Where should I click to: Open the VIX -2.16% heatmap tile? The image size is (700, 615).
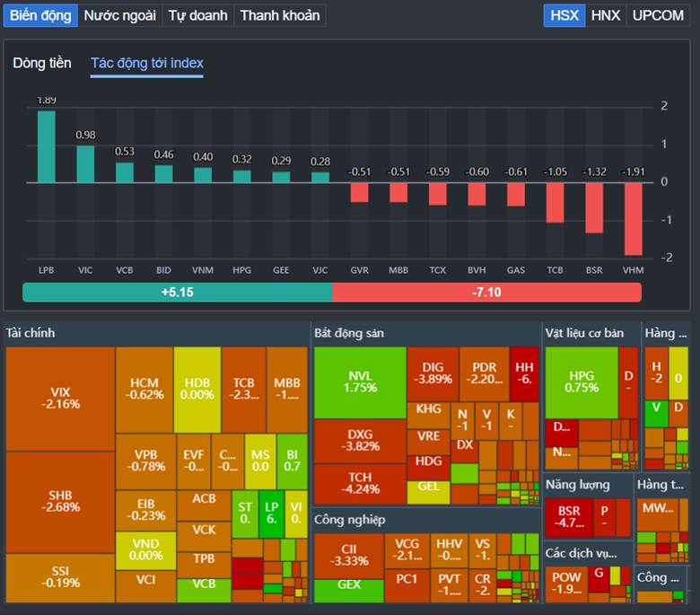tap(60, 399)
